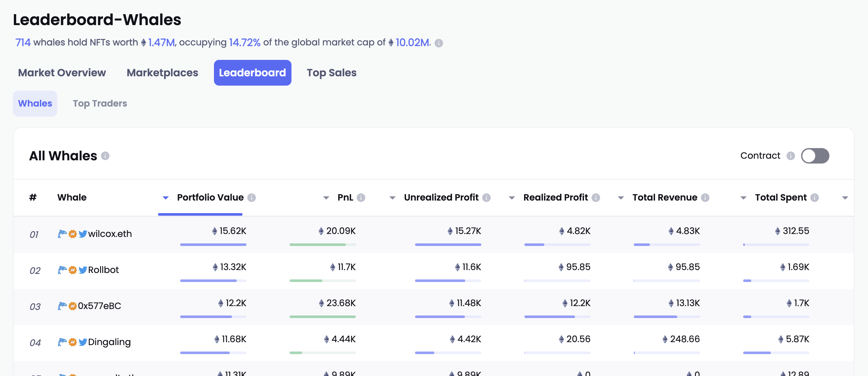Switch to Market Overview tab
This screenshot has height=376, width=868.
pos(62,73)
